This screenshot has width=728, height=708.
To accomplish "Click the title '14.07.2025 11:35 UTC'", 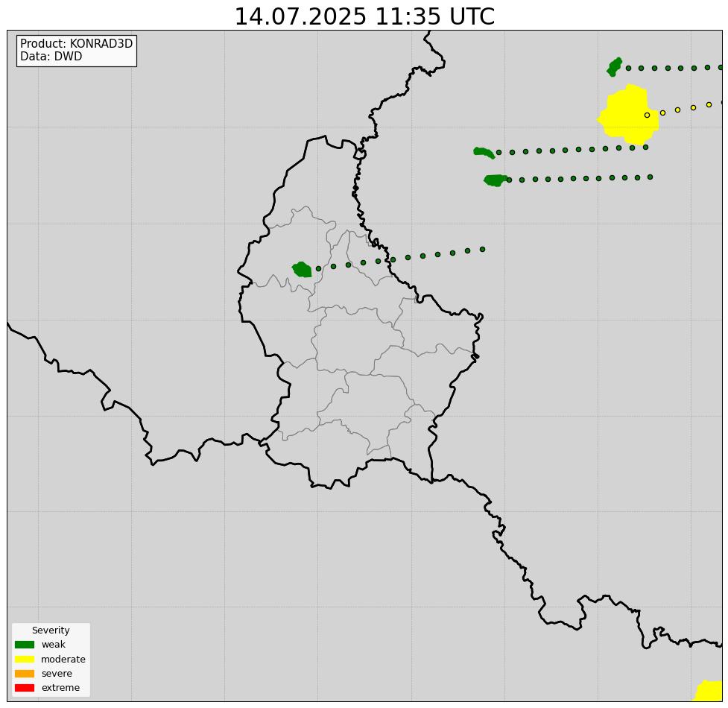I will pyautogui.click(x=364, y=16).
